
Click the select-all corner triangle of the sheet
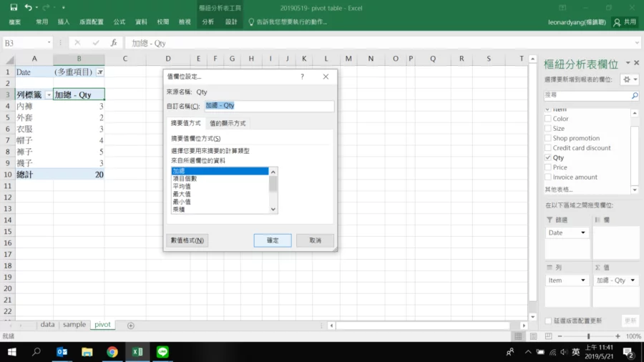click(x=9, y=60)
